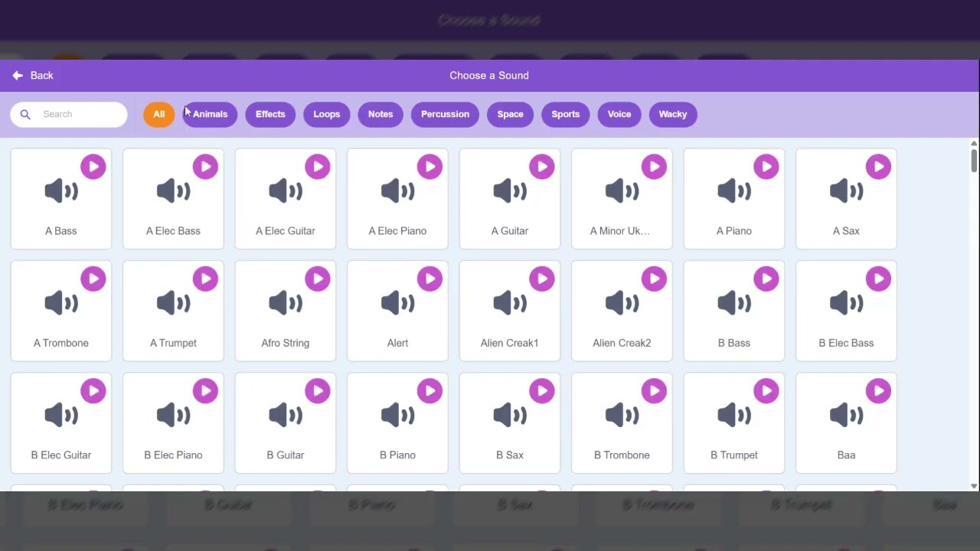Image resolution: width=980 pixels, height=551 pixels.
Task: Play the A Trombone preview
Action: pos(93,279)
